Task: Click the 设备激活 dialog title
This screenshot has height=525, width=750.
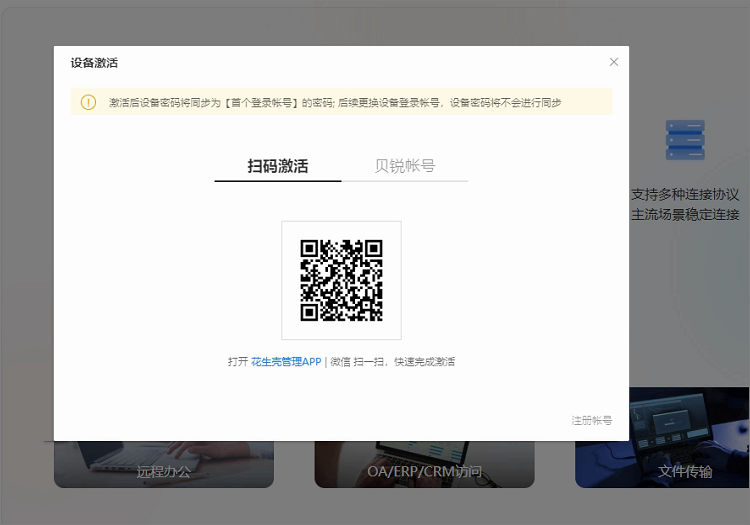Action: tap(94, 63)
